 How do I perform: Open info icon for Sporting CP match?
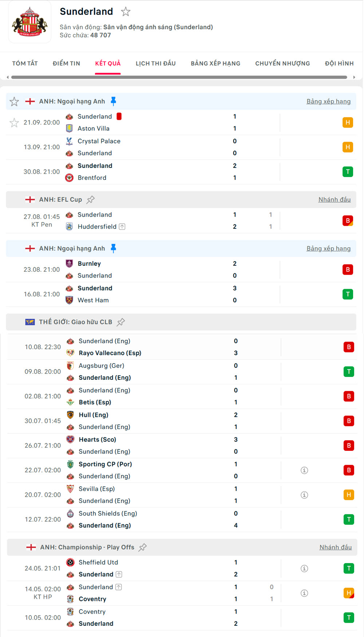[304, 470]
